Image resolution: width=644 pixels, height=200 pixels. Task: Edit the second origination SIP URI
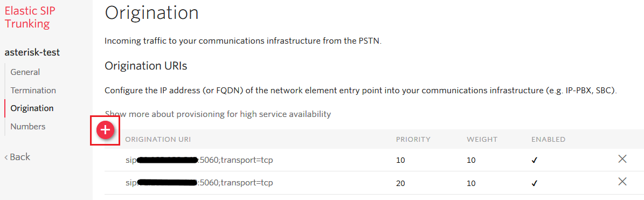click(199, 183)
